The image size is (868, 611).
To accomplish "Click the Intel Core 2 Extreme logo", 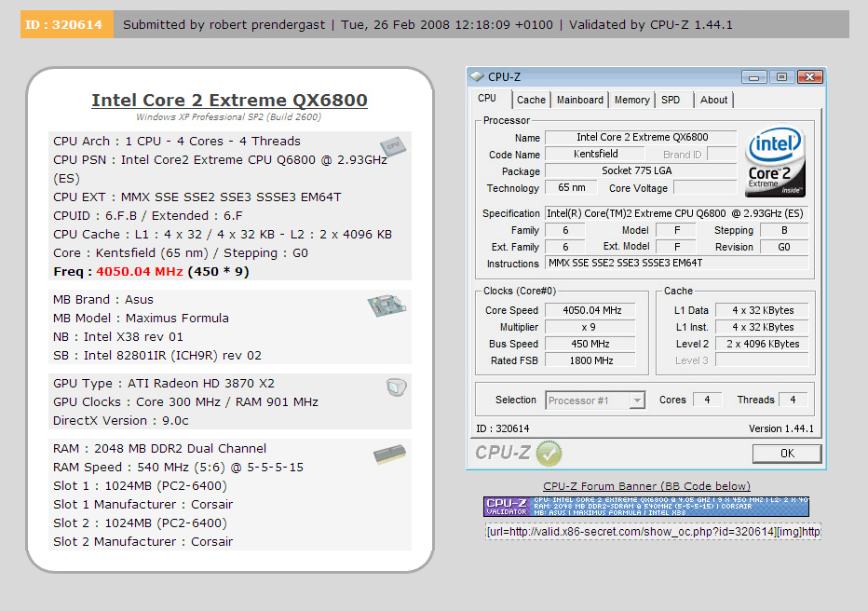I will coord(775,161).
